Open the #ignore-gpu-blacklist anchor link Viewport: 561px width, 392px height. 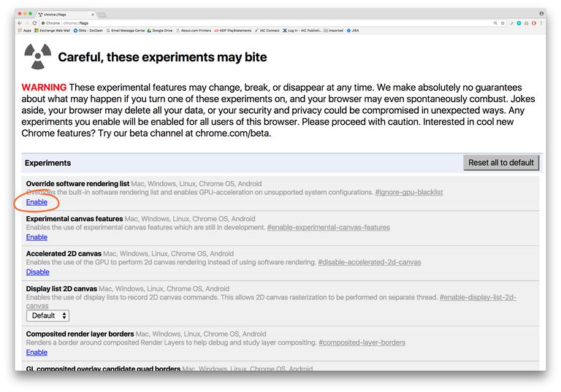pyautogui.click(x=408, y=193)
